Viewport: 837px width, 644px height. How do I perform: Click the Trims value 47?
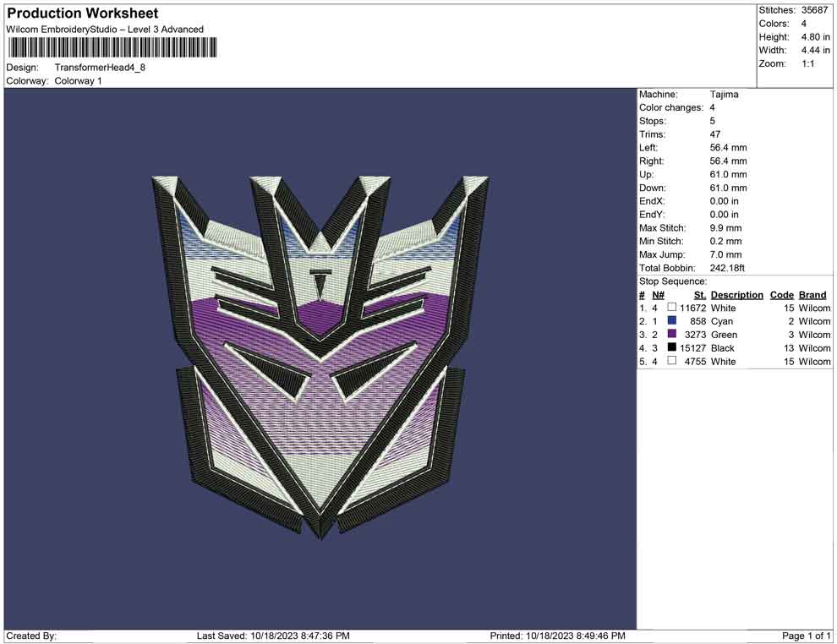click(714, 134)
